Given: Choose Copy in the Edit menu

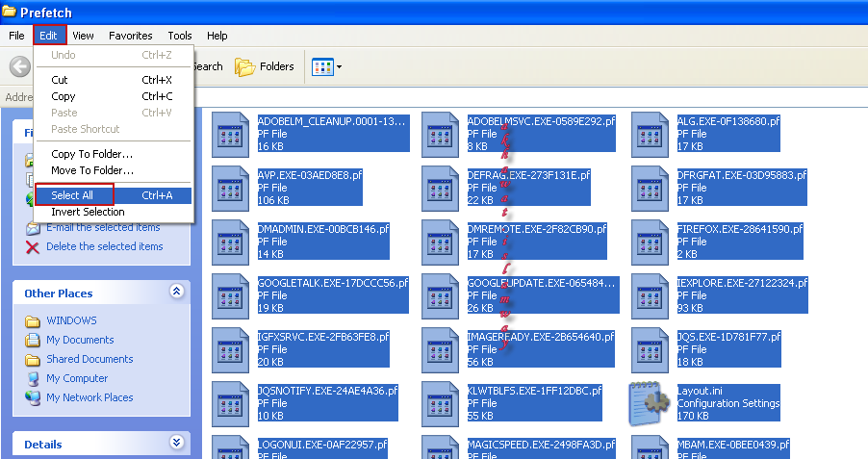Looking at the screenshot, I should 114,96.
